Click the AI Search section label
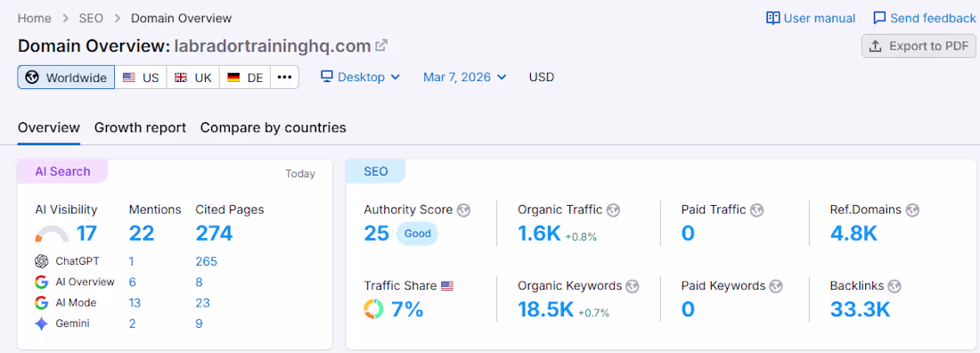980x353 pixels. (x=62, y=171)
